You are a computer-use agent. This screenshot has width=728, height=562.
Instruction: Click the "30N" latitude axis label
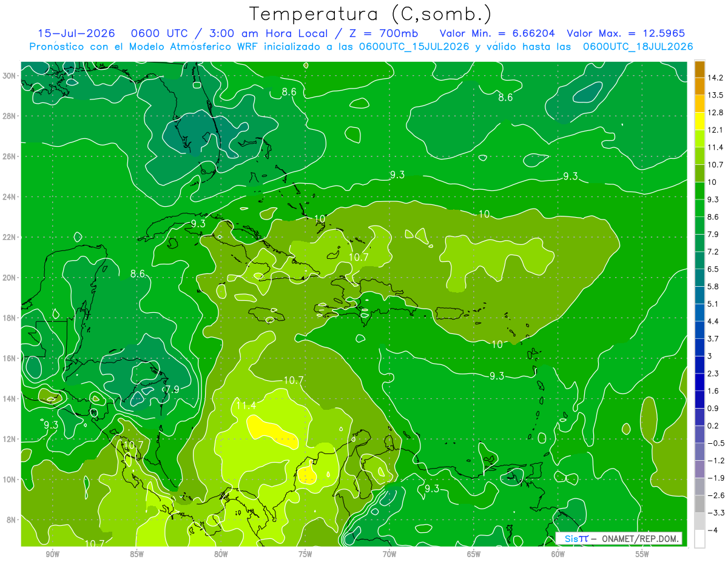pos(10,76)
